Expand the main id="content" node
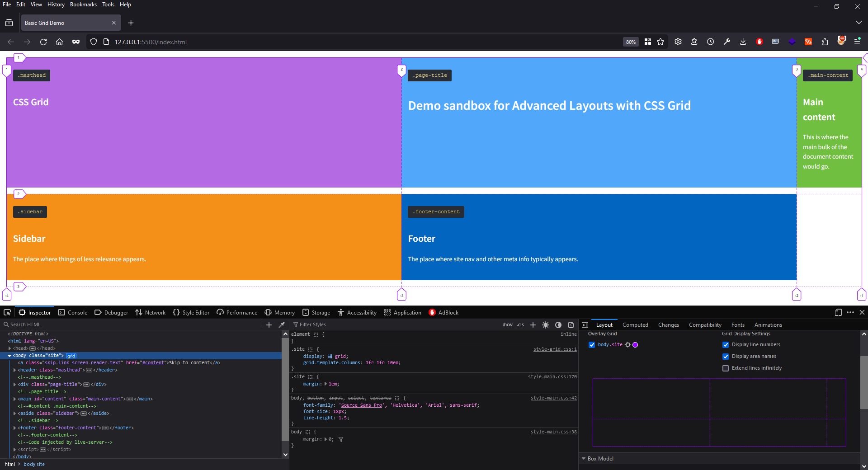 tap(14, 399)
